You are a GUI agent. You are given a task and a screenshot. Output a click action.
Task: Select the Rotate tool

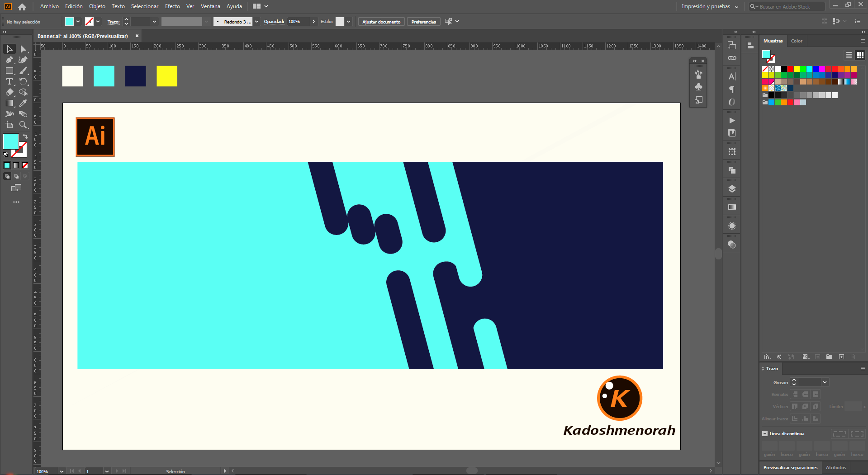coord(23,81)
